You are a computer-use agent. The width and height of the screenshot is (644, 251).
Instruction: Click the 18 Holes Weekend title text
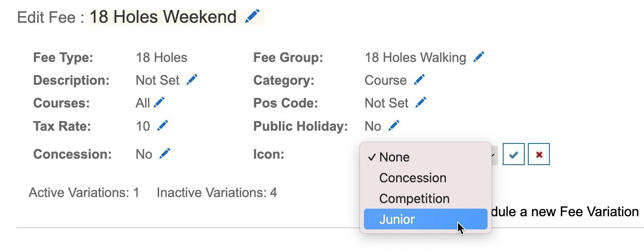(x=163, y=17)
